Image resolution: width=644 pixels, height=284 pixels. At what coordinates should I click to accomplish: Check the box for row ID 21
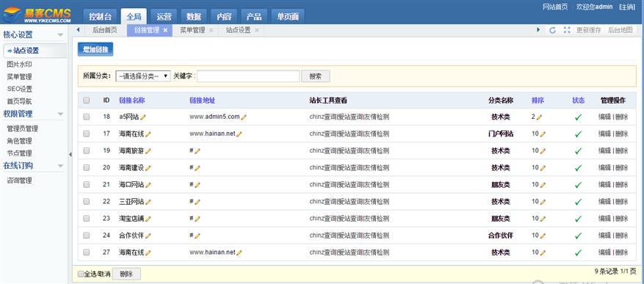[86, 185]
